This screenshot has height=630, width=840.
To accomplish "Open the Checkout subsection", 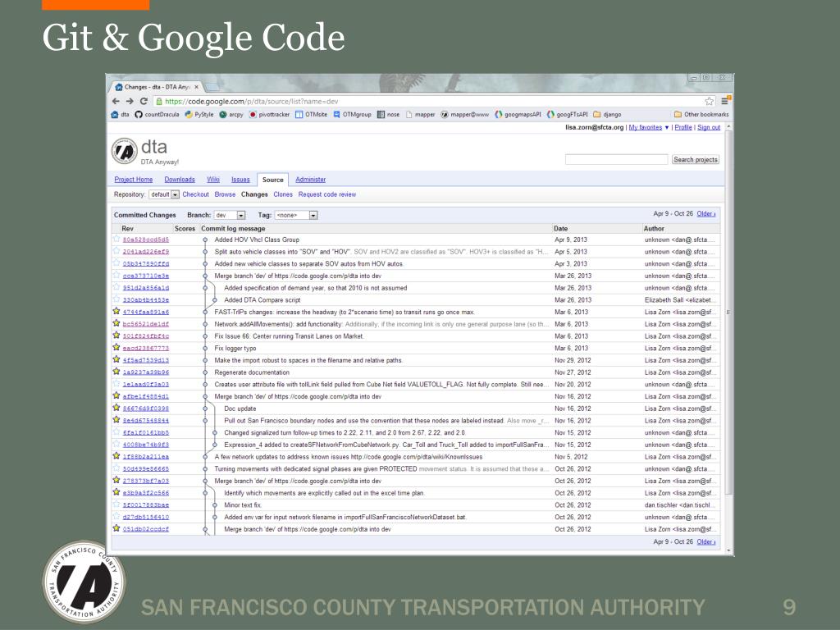I will 195,194.
